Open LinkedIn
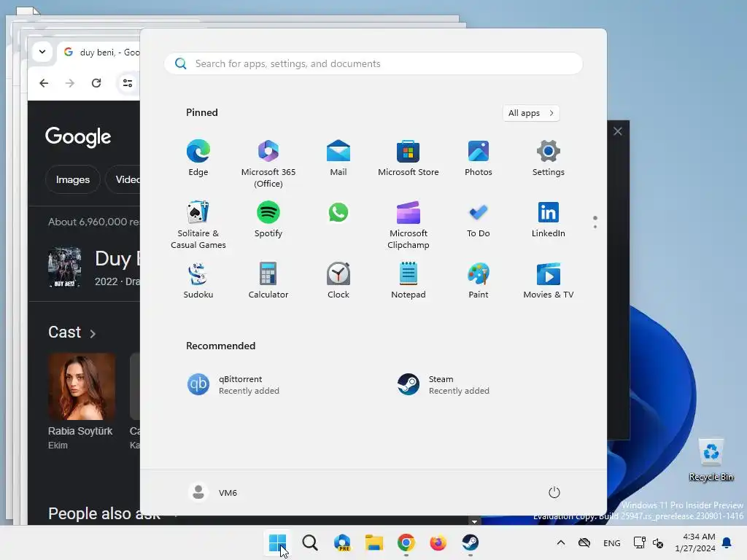 click(x=549, y=219)
